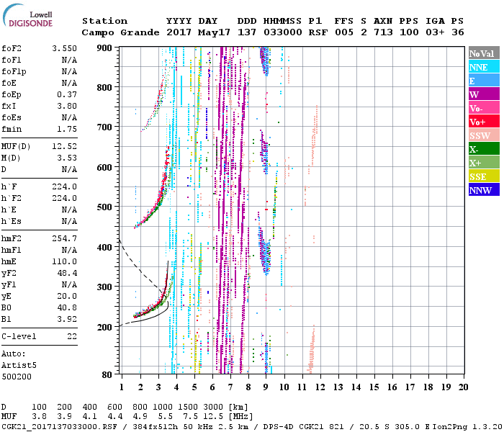
Task: Click the Ion2Png version text
Action: (467, 426)
